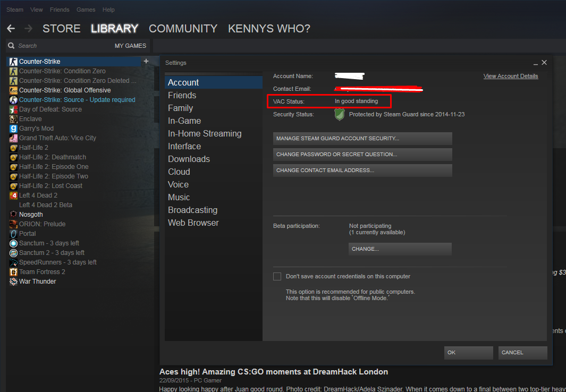
Task: Click the Counter-Strike: Source game icon
Action: 13,100
